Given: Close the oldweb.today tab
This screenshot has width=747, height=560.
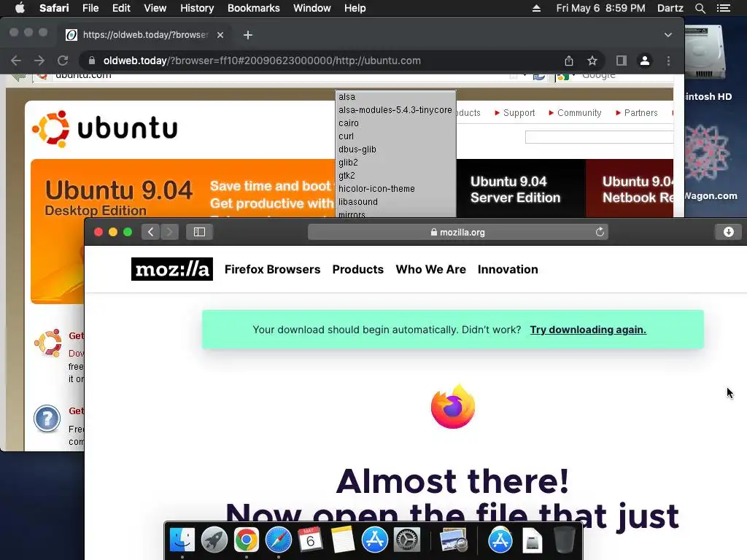Looking at the screenshot, I should pyautogui.click(x=220, y=35).
